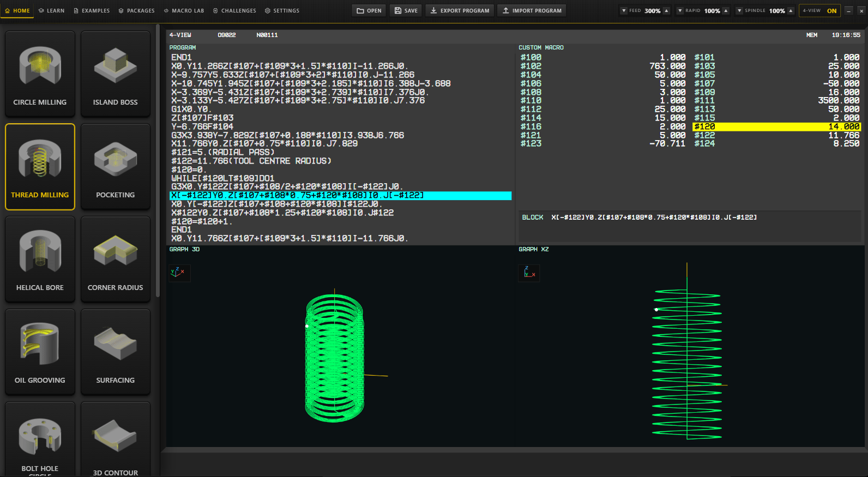Screen dimensions: 868x477
Task: Click the 3D graph axis orientation icon
Action: pyautogui.click(x=179, y=273)
